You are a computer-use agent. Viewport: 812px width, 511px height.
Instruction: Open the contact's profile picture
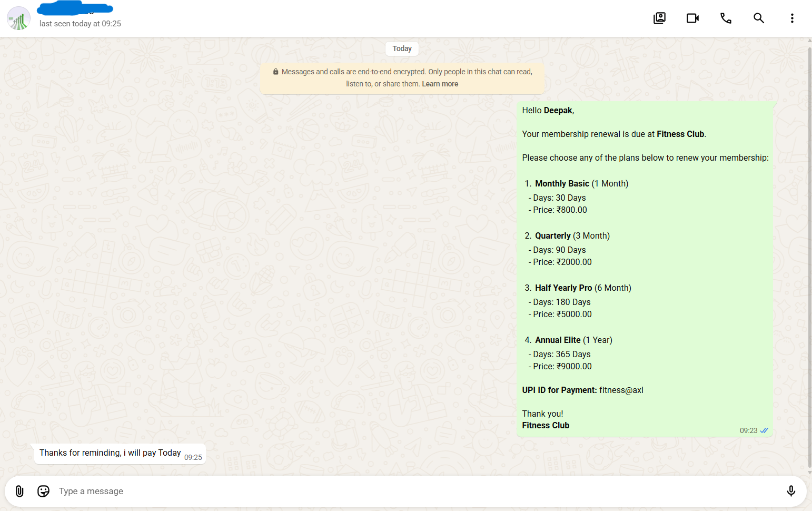pos(18,18)
